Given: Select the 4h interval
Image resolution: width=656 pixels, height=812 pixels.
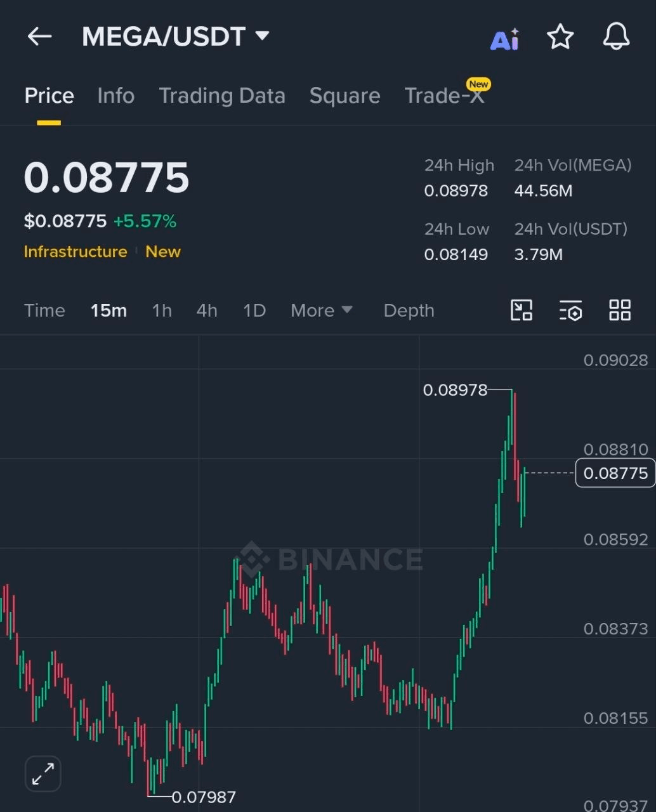Looking at the screenshot, I should [x=207, y=310].
